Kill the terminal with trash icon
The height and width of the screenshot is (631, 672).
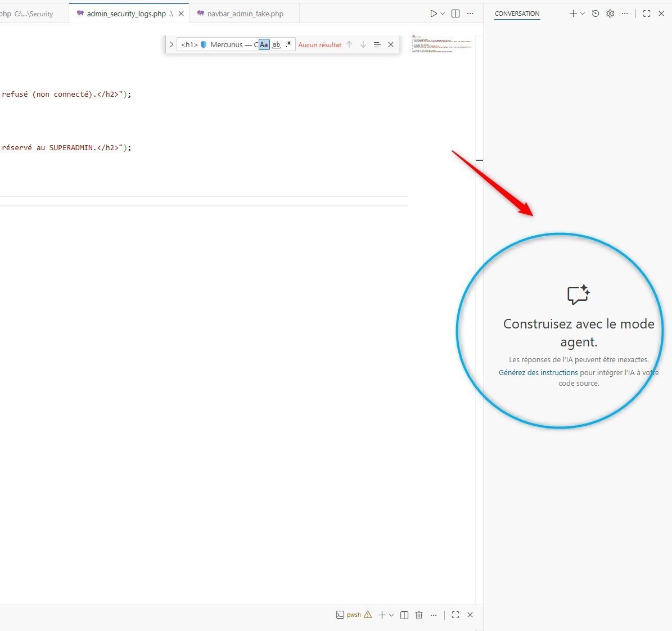[x=419, y=615]
